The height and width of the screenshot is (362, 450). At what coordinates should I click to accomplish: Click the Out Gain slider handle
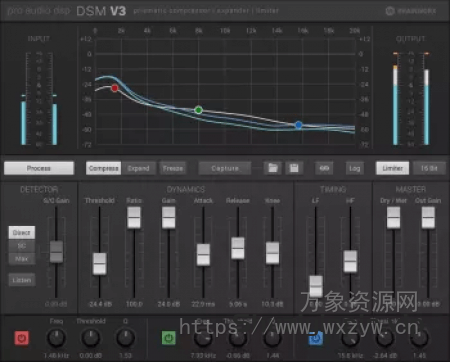(428, 217)
